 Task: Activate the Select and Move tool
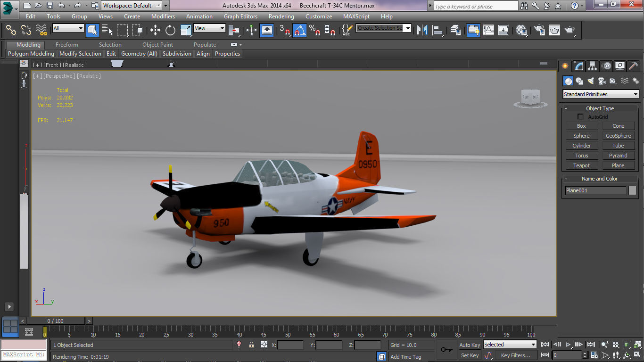(x=155, y=30)
